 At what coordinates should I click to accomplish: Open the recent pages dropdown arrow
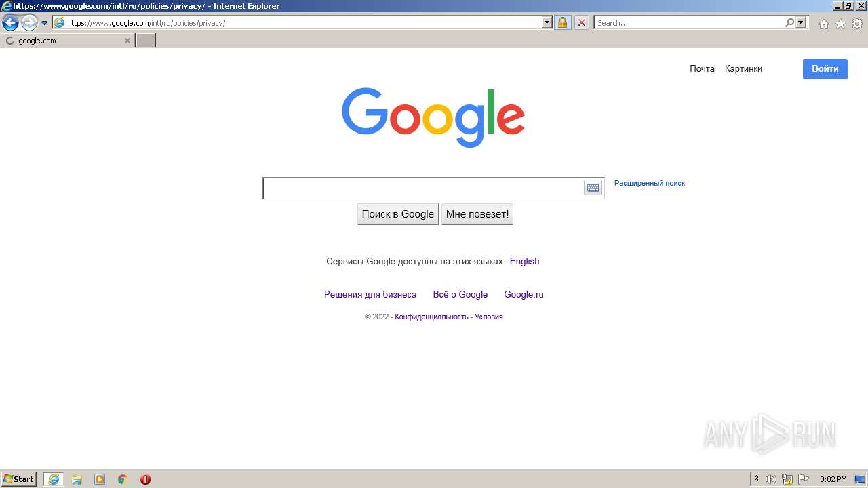coord(45,23)
